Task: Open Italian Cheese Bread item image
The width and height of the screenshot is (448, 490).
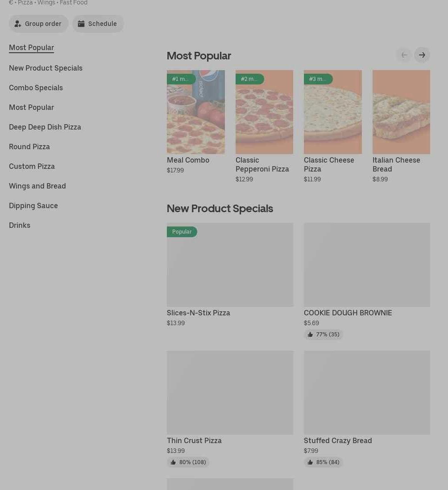Action: 401,112
